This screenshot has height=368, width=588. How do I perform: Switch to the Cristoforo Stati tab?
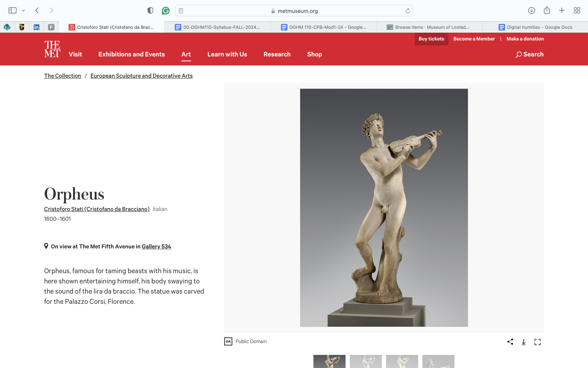pyautogui.click(x=111, y=27)
